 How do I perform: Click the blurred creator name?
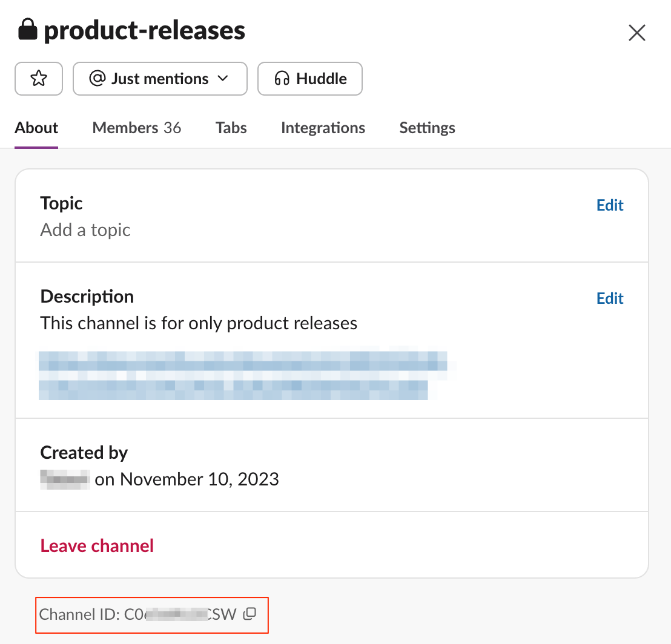(x=65, y=479)
